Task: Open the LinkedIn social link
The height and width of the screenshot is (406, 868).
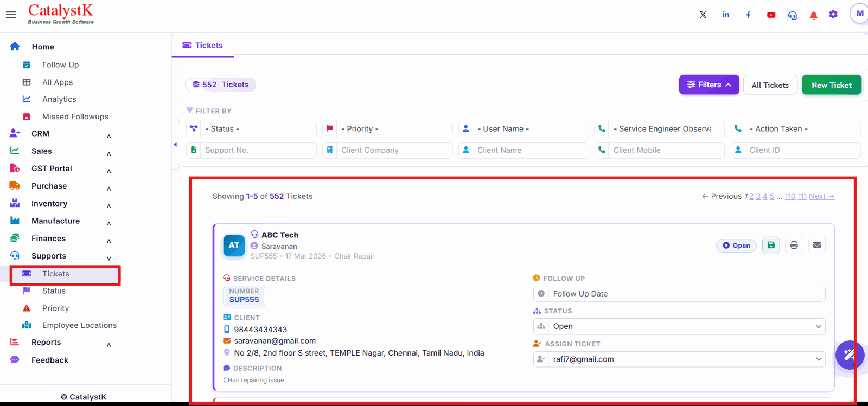Action: click(x=726, y=15)
